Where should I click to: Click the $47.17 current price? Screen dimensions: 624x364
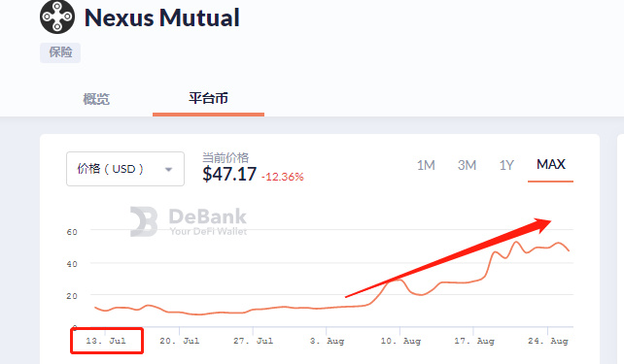coord(229,174)
